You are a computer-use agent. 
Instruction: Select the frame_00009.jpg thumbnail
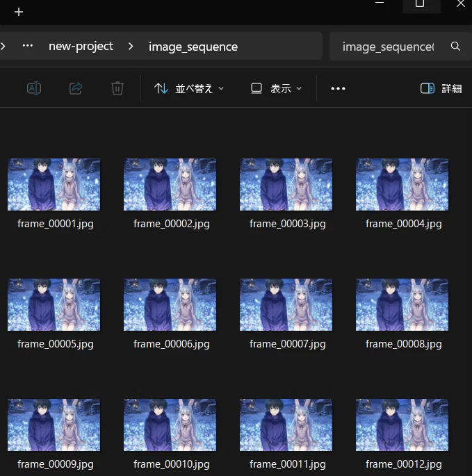pos(54,425)
